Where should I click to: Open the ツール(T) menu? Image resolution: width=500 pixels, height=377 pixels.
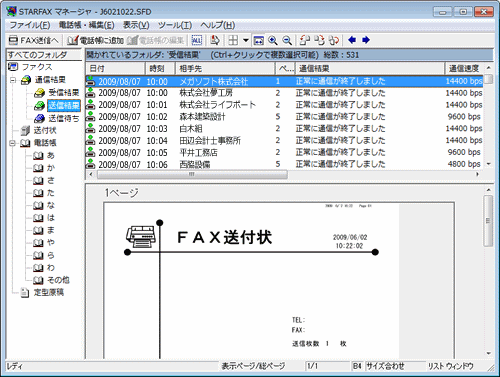tap(175, 25)
